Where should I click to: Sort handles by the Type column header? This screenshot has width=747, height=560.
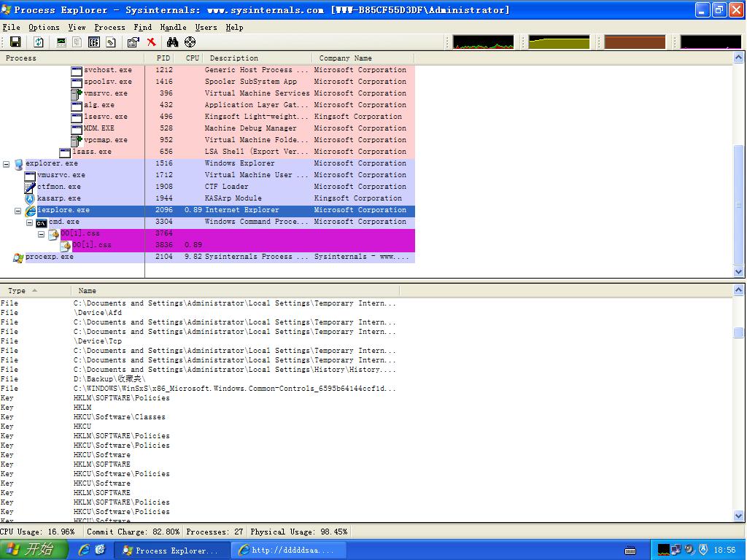[18, 290]
